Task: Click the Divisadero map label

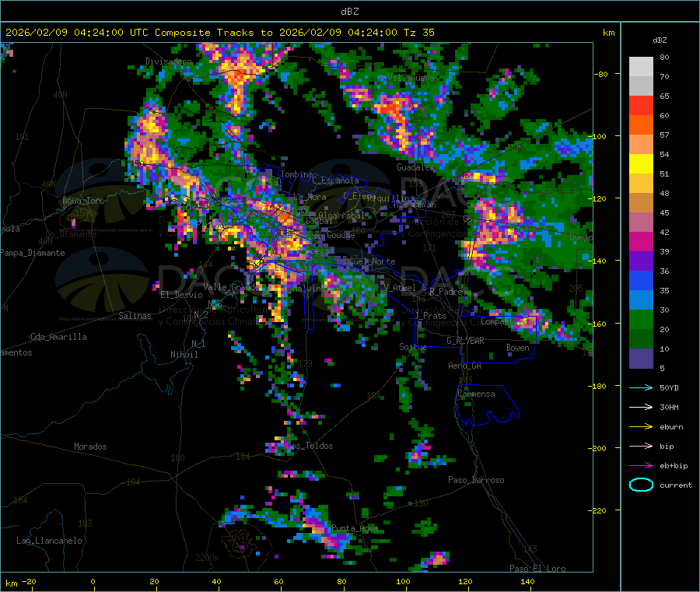Action: (168, 61)
